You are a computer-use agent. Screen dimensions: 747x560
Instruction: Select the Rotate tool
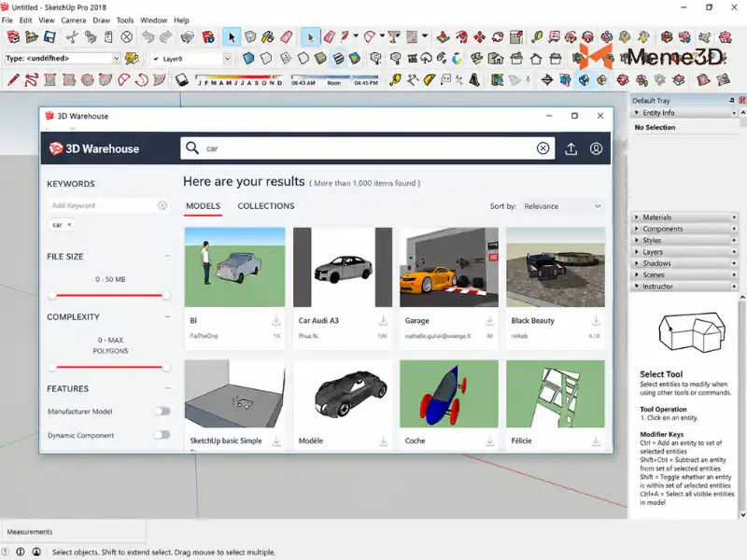pos(498,36)
